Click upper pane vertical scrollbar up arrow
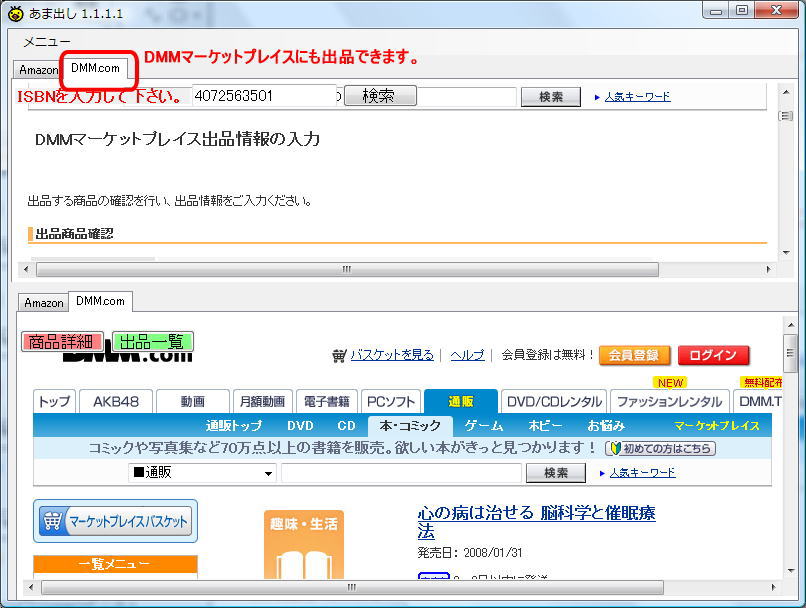 786,93
